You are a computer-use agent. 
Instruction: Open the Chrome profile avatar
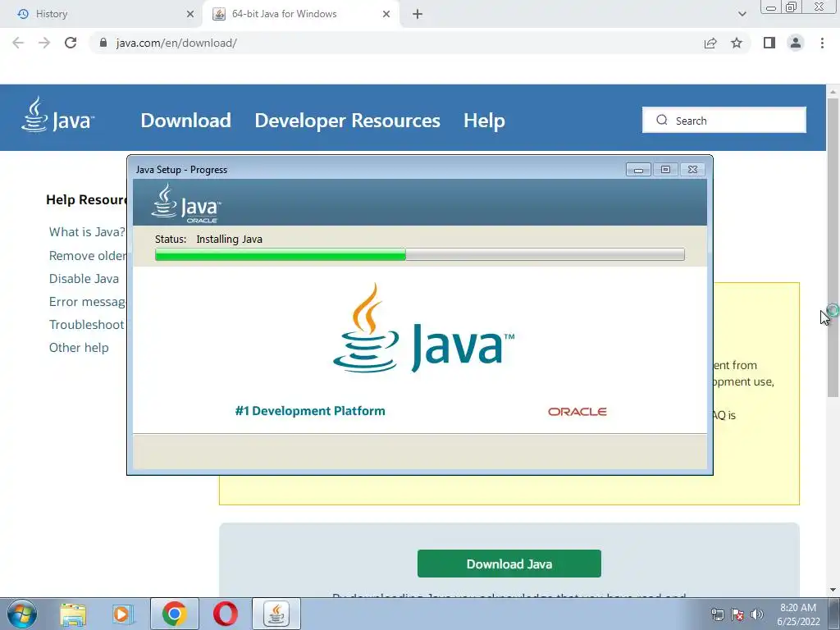coord(796,43)
